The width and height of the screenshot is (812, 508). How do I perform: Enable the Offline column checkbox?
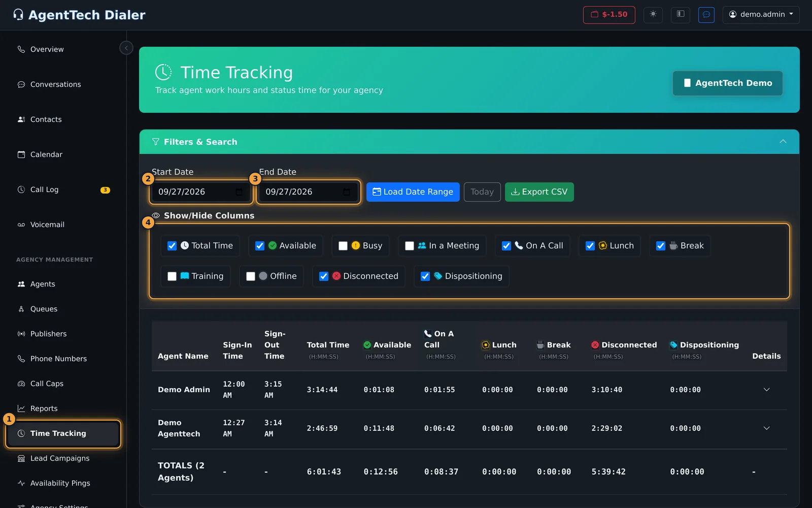pos(251,276)
